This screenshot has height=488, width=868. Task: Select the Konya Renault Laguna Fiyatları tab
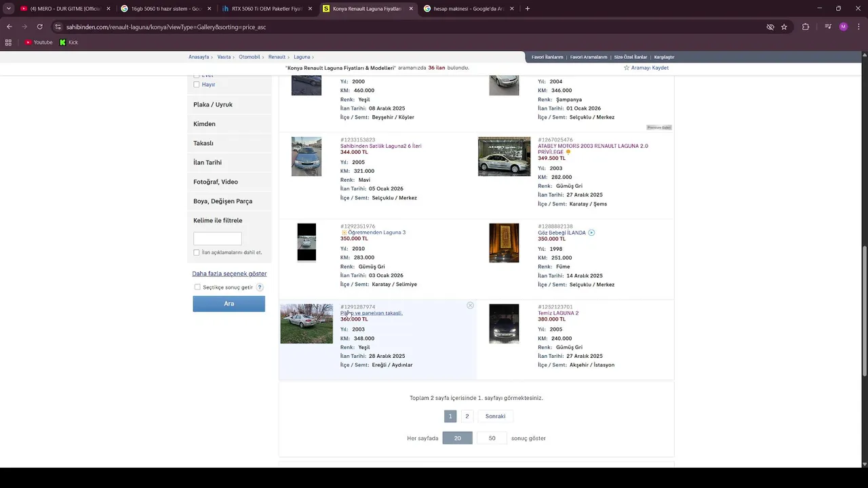(367, 9)
